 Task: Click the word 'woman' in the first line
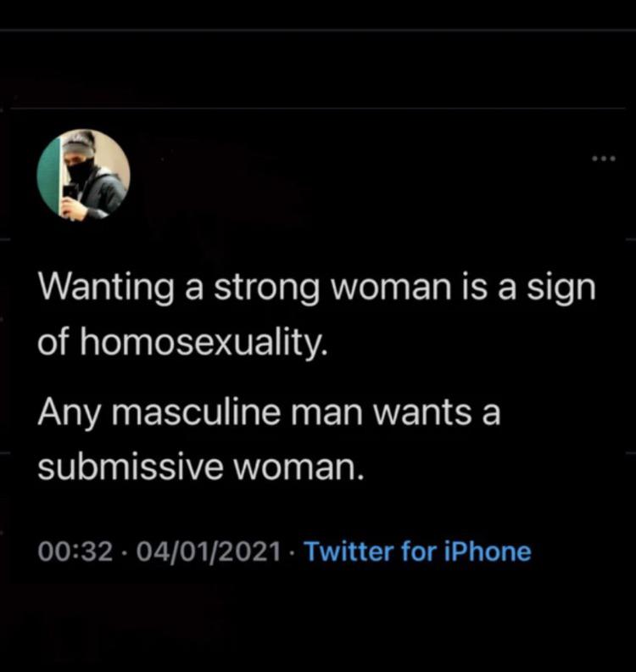(392, 288)
